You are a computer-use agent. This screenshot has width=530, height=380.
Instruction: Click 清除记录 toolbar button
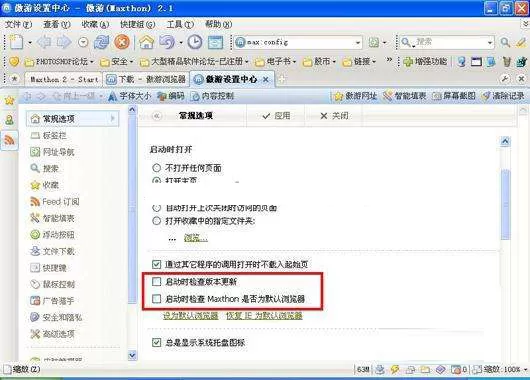tap(503, 96)
